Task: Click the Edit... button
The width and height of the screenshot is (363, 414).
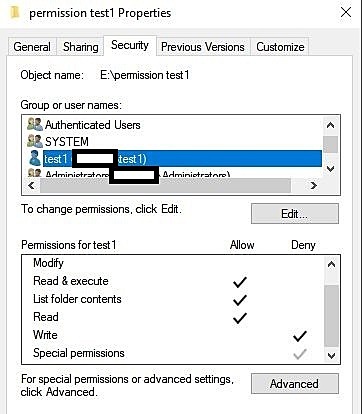Action: click(295, 214)
